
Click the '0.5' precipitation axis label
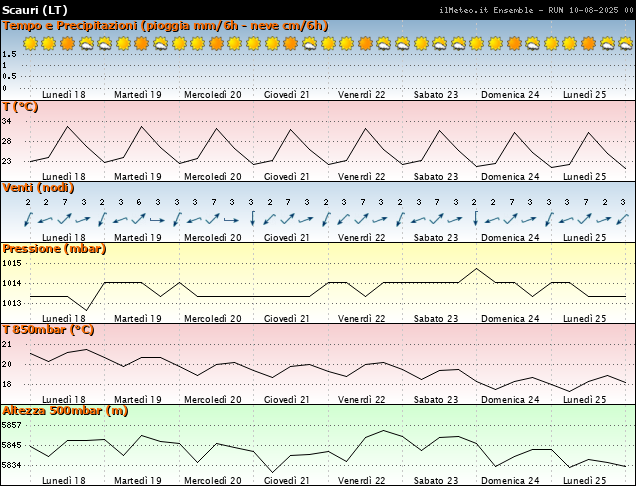click(x=9, y=76)
